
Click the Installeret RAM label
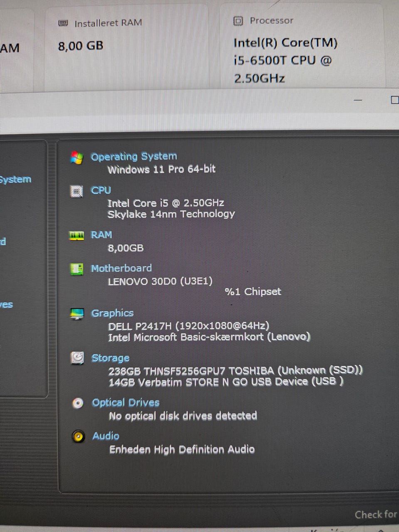pos(108,23)
